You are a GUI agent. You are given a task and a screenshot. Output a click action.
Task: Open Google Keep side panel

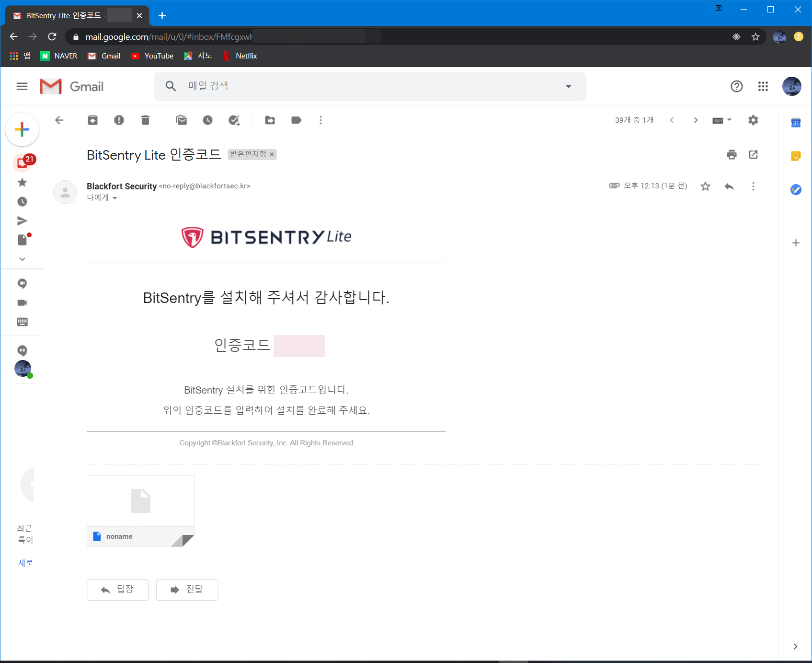click(x=796, y=156)
